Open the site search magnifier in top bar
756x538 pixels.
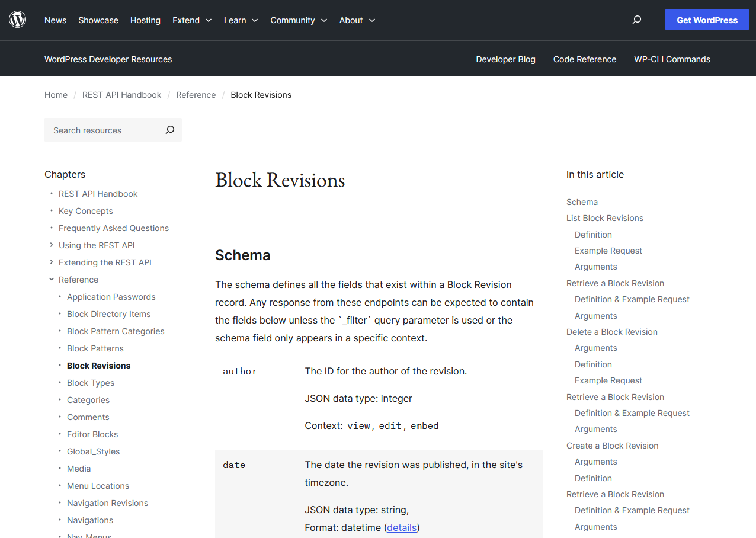pyautogui.click(x=637, y=20)
